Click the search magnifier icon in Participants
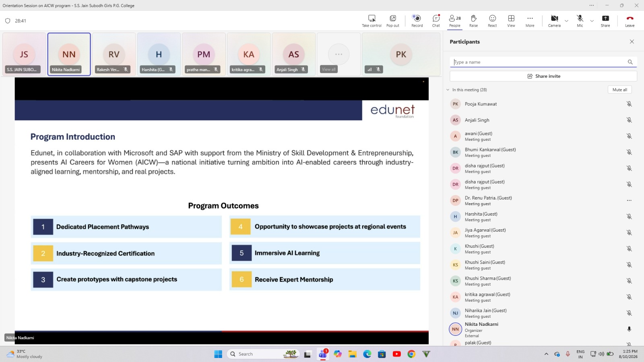The image size is (644, 362). click(630, 62)
